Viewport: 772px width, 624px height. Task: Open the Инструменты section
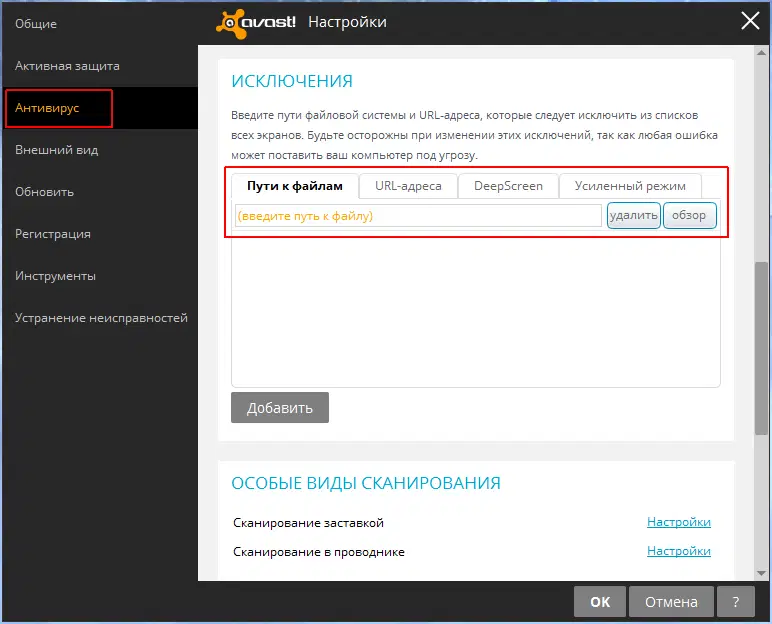pyautogui.click(x=55, y=276)
